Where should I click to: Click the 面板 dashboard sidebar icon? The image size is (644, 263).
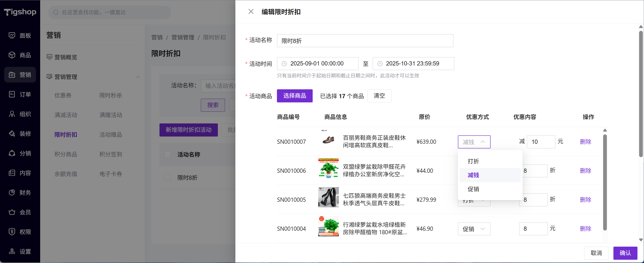click(12, 35)
